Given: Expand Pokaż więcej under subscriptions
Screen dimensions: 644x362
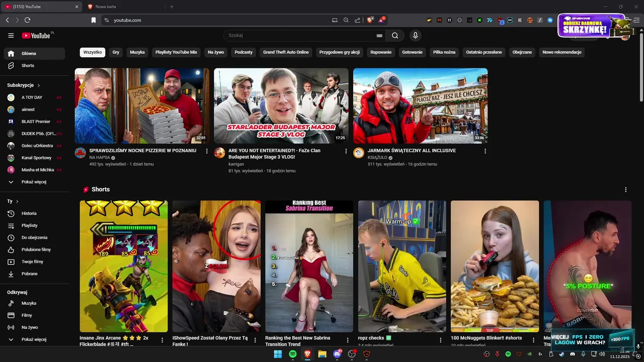Looking at the screenshot, I should pyautogui.click(x=34, y=182).
